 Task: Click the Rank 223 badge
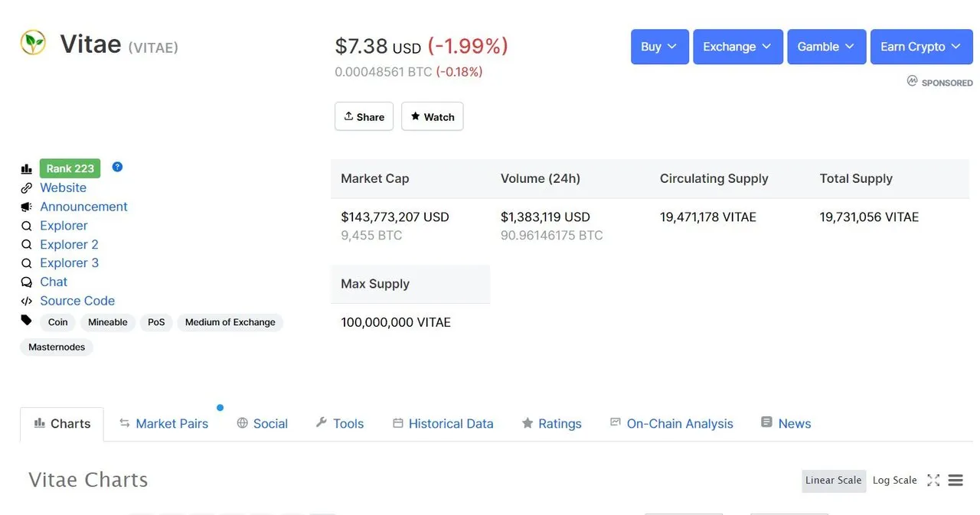coord(70,168)
